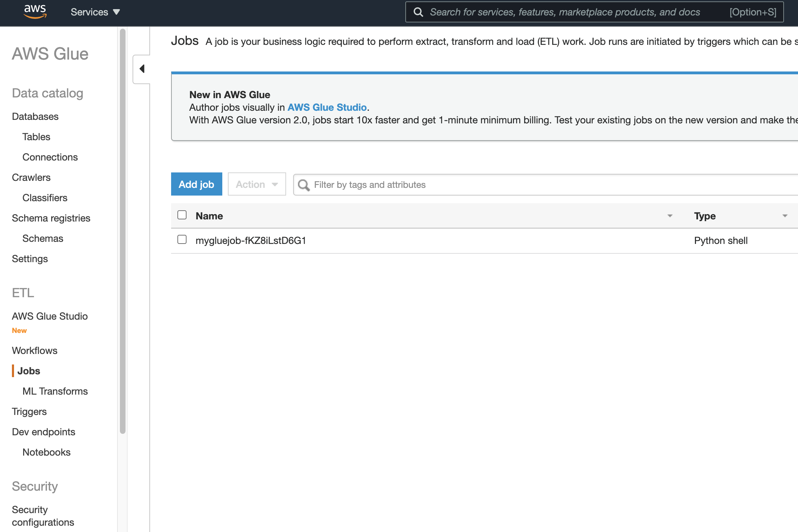The height and width of the screenshot is (532, 798).
Task: Open the Action dropdown
Action: pyautogui.click(x=257, y=184)
